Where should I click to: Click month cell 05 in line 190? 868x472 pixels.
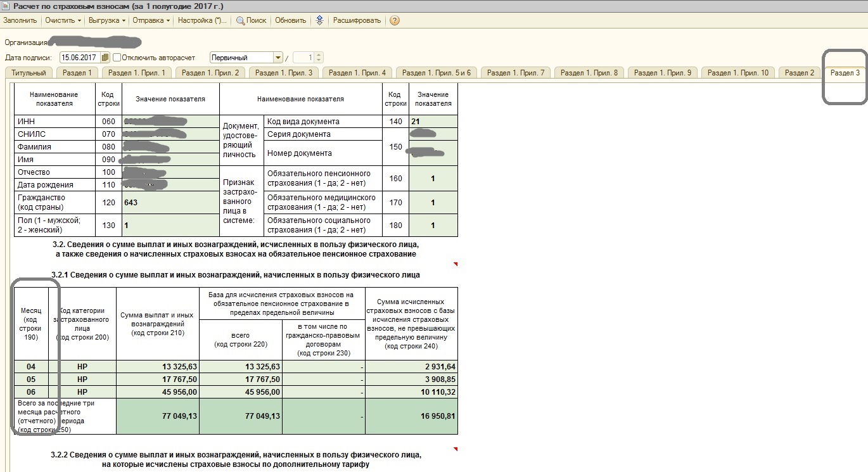tap(30, 380)
